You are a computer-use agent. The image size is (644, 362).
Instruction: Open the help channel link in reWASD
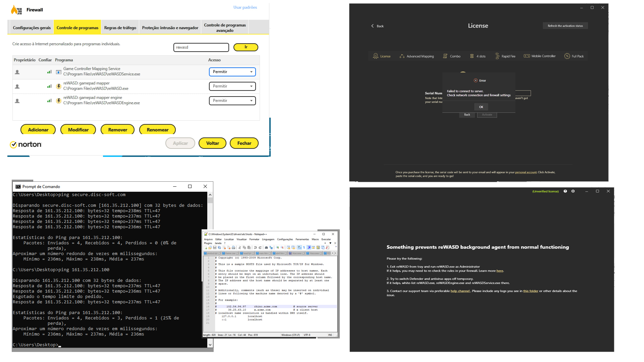tap(460, 291)
